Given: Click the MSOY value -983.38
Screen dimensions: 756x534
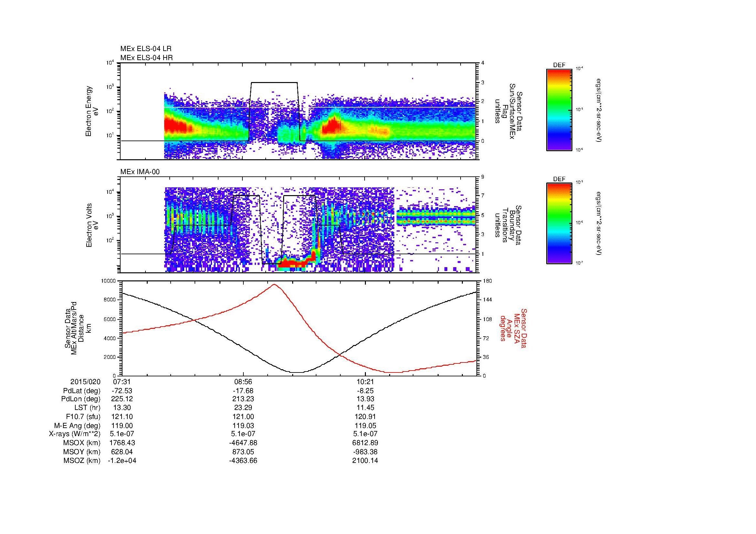Looking at the screenshot, I should coord(365,452).
